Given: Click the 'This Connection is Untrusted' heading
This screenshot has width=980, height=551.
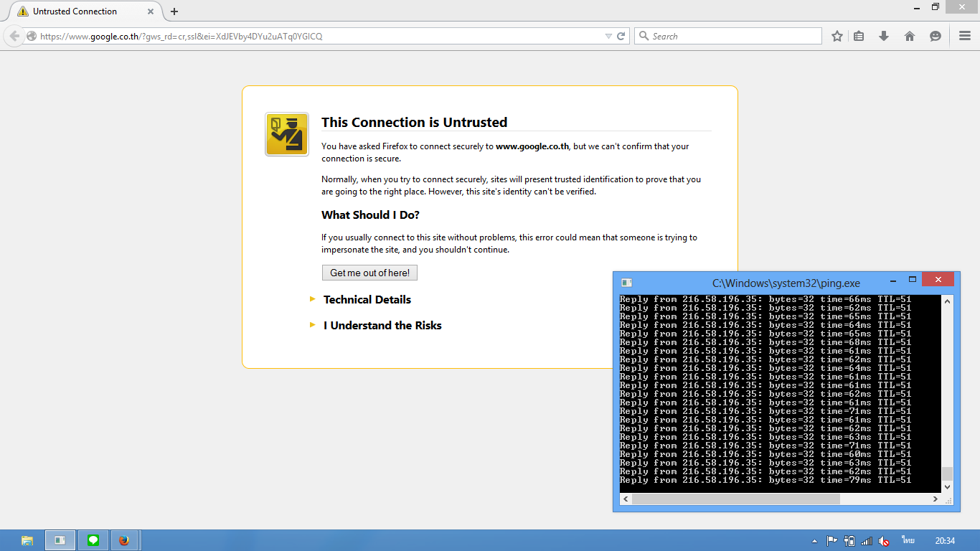Looking at the screenshot, I should (x=414, y=123).
